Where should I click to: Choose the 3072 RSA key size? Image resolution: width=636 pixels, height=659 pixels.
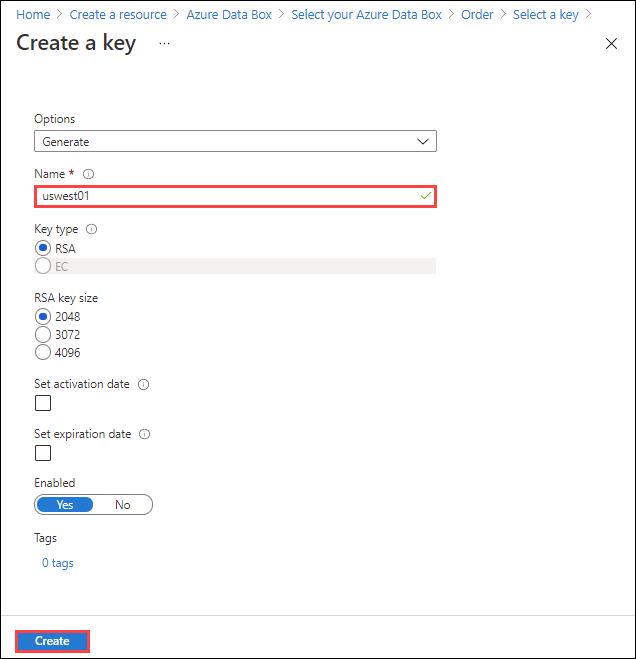point(43,335)
